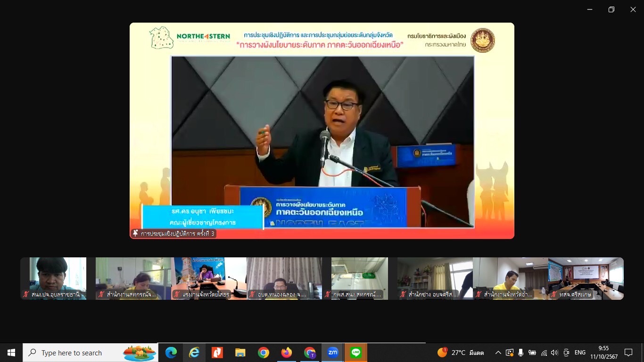This screenshot has width=644, height=362.
Task: Open the Chrome profile T icon on taskbar
Action: [309, 353]
